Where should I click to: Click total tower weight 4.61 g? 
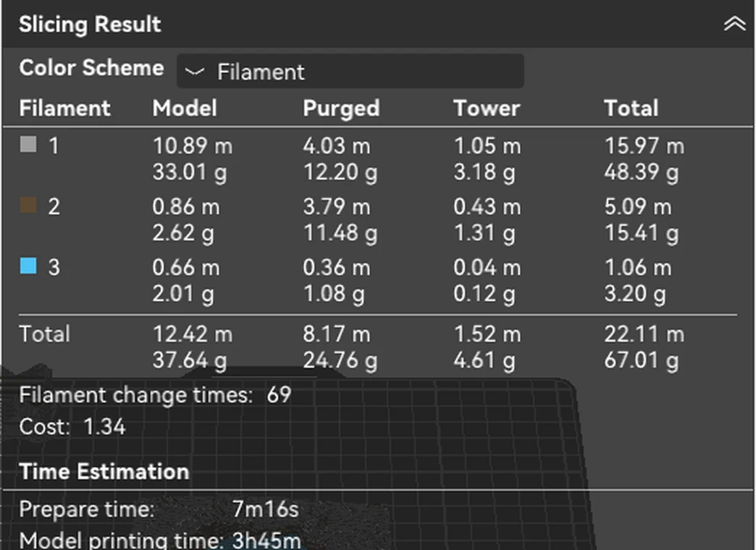click(484, 360)
